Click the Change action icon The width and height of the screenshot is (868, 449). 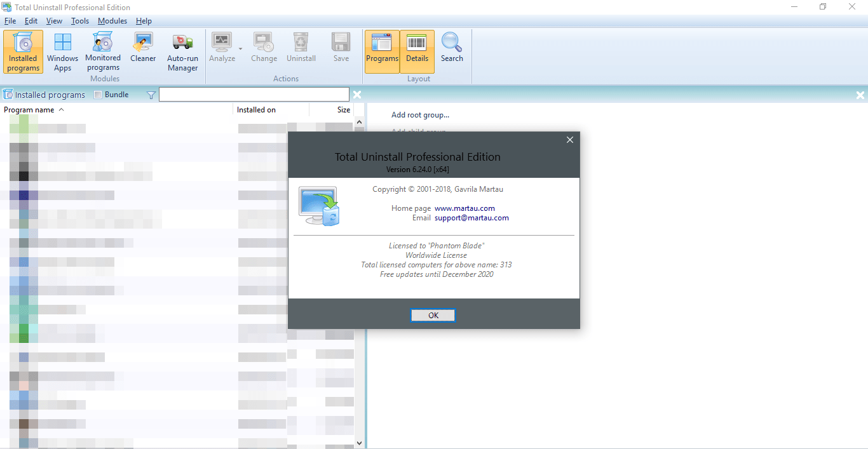click(264, 48)
